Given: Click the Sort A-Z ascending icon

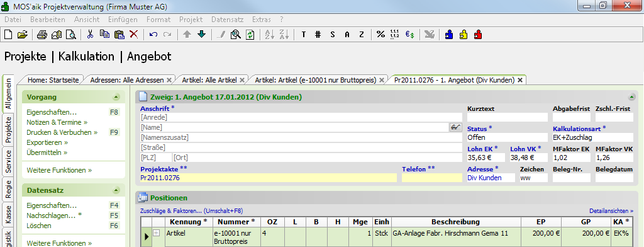Looking at the screenshot, I should [269, 35].
